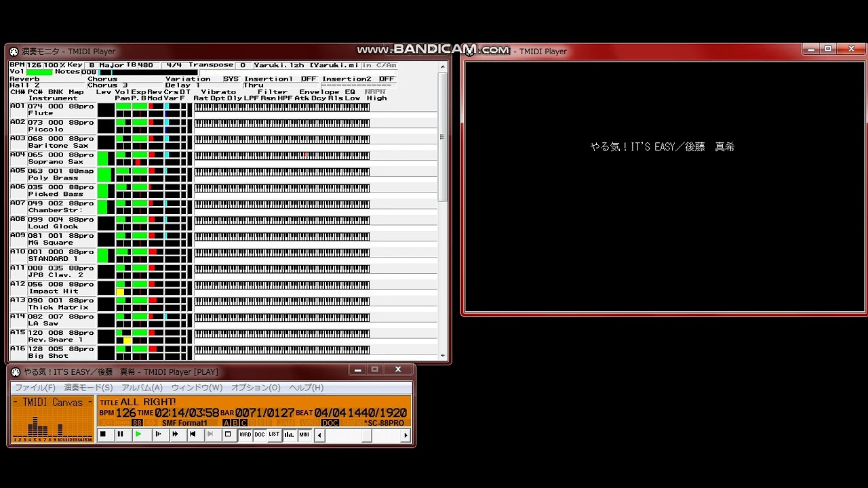Click the Reverb type Hall 2
This screenshot has height=488, width=868.
[x=47, y=85]
